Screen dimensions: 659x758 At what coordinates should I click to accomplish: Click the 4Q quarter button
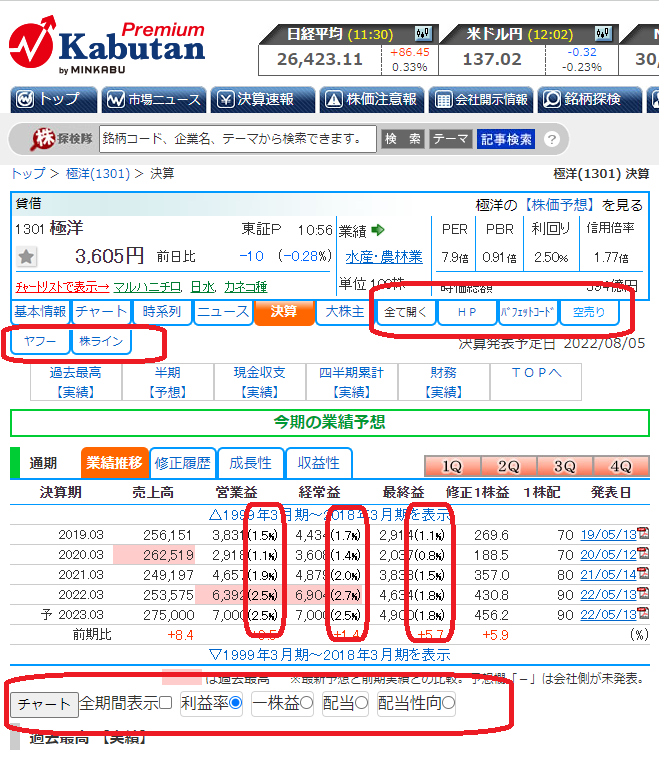click(621, 466)
